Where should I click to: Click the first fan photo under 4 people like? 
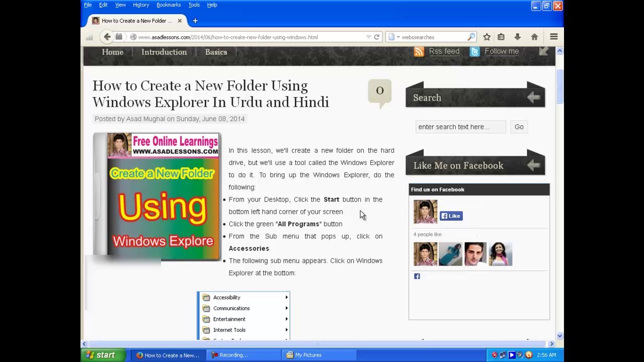pos(425,254)
